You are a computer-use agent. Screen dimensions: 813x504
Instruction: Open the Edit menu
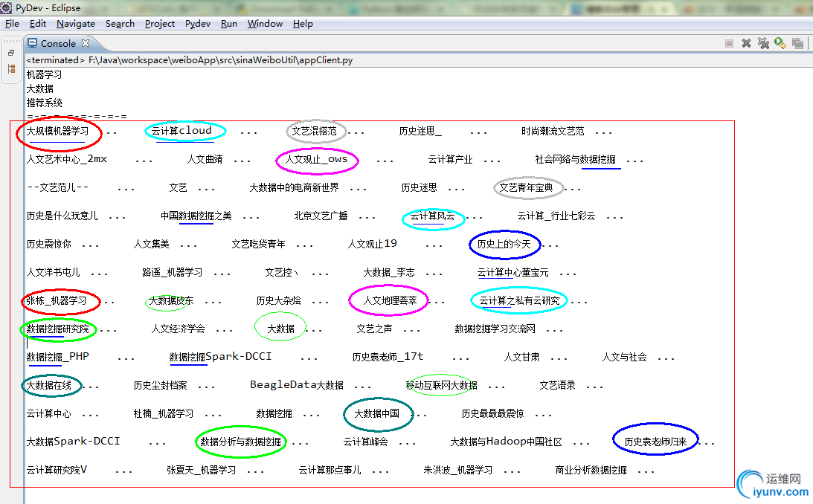pos(38,24)
